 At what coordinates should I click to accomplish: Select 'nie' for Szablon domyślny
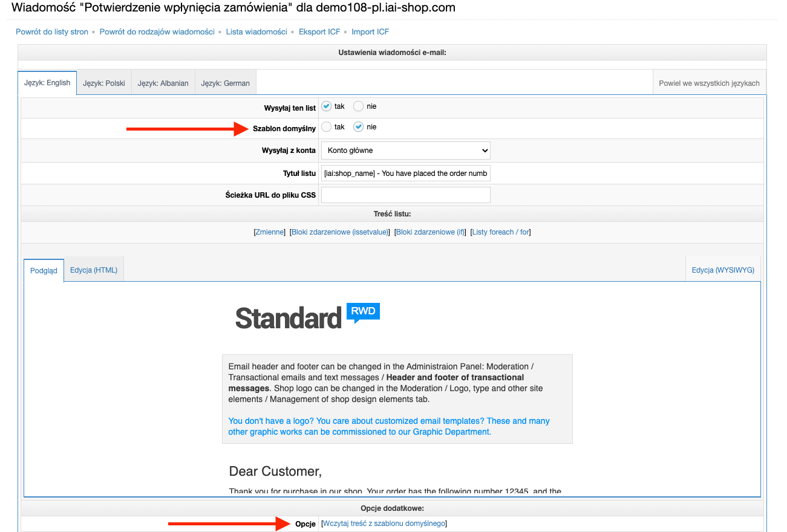click(359, 127)
